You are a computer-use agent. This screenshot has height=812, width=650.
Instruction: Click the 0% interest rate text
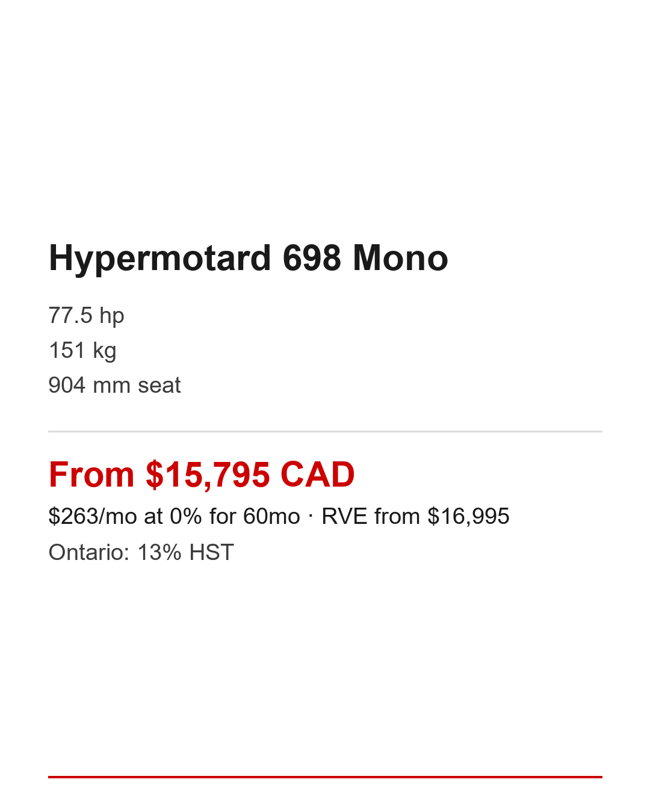click(x=186, y=517)
